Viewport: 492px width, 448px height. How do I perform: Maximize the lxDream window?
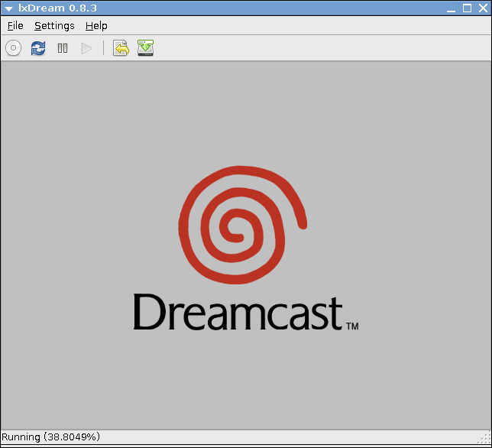pyautogui.click(x=467, y=8)
